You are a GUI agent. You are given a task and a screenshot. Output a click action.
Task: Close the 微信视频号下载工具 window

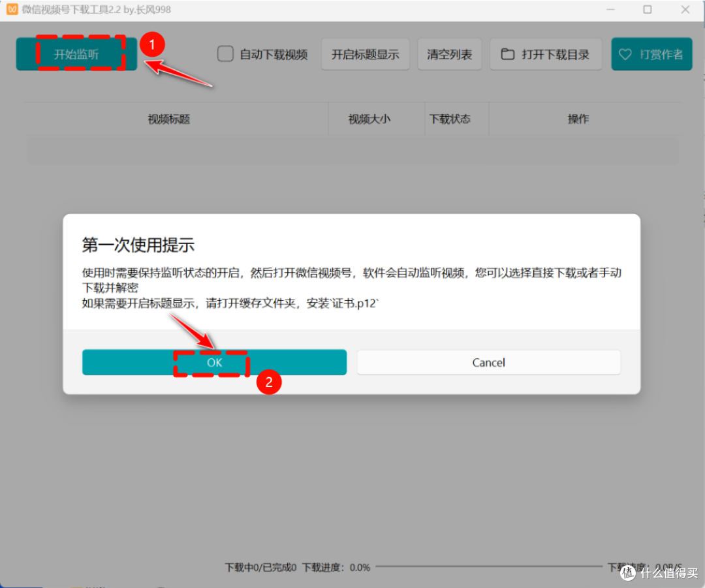(685, 9)
